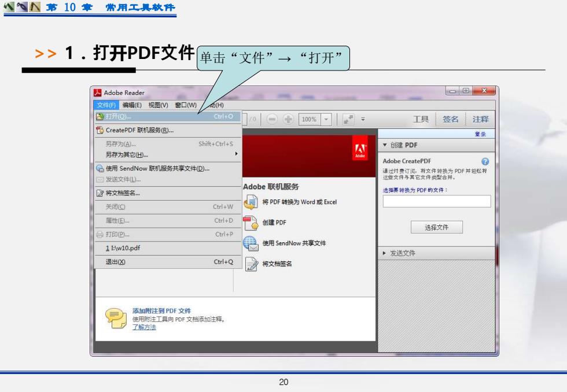Click the 100% zoom level field

[309, 119]
